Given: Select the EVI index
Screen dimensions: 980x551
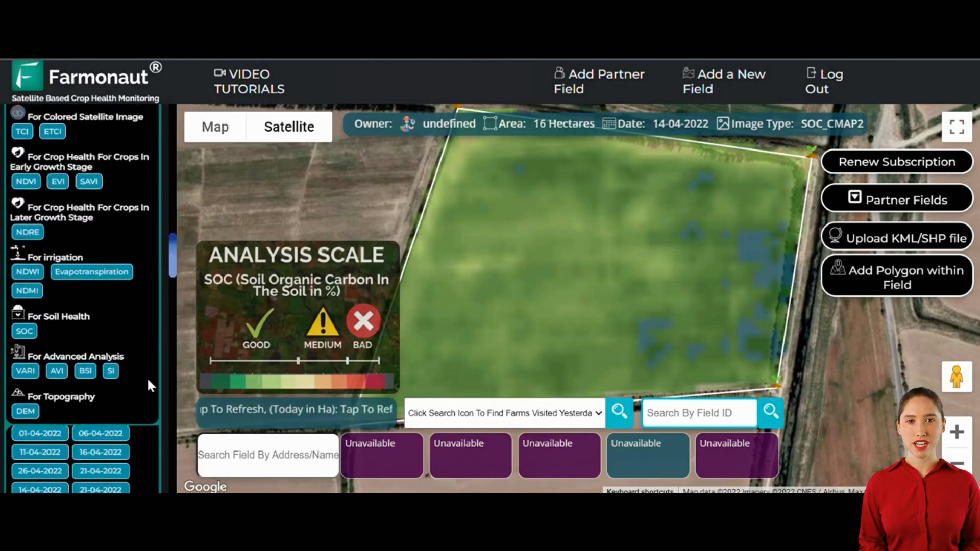Looking at the screenshot, I should coord(58,181).
